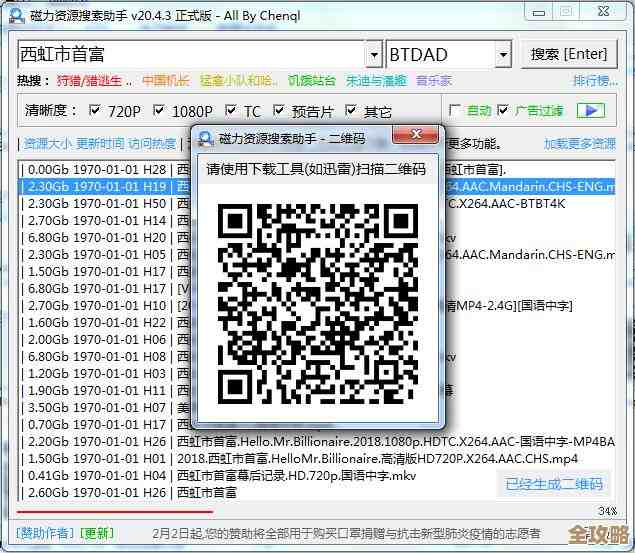635x553 pixels.
Task: Click 加载更多资源 link
Action: click(x=579, y=144)
